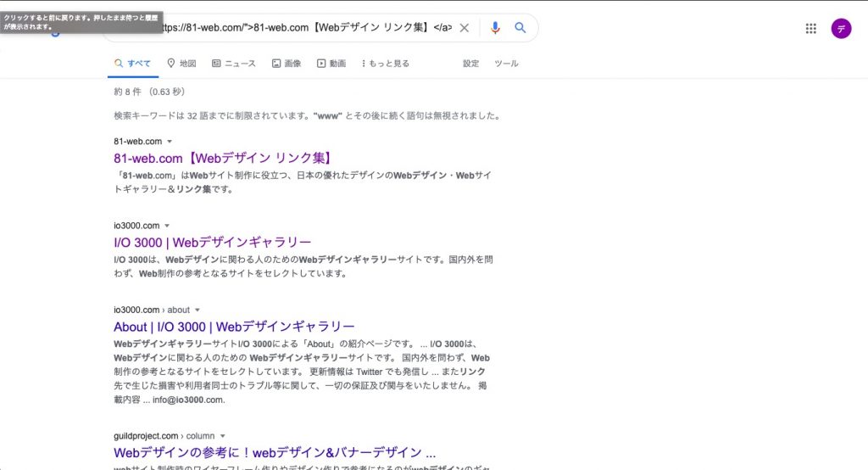
Task: Open the ツール options
Action: [507, 63]
